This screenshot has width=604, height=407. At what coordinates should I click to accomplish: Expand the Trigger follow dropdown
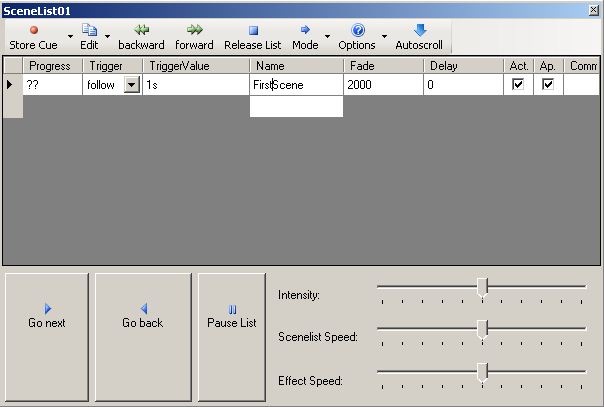point(131,86)
